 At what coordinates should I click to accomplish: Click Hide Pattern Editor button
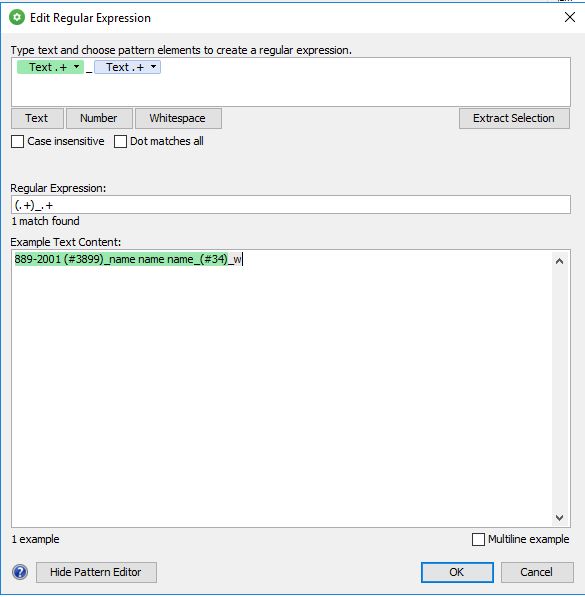(96, 572)
